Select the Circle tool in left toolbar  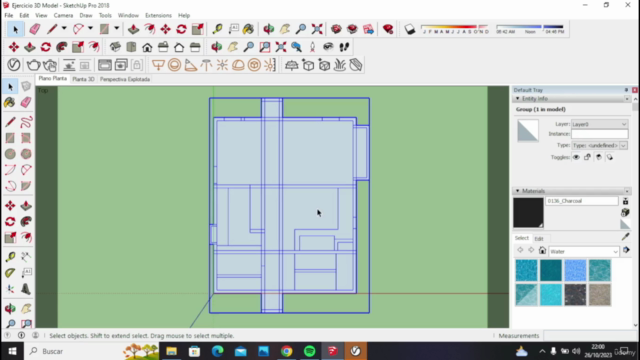point(10,154)
